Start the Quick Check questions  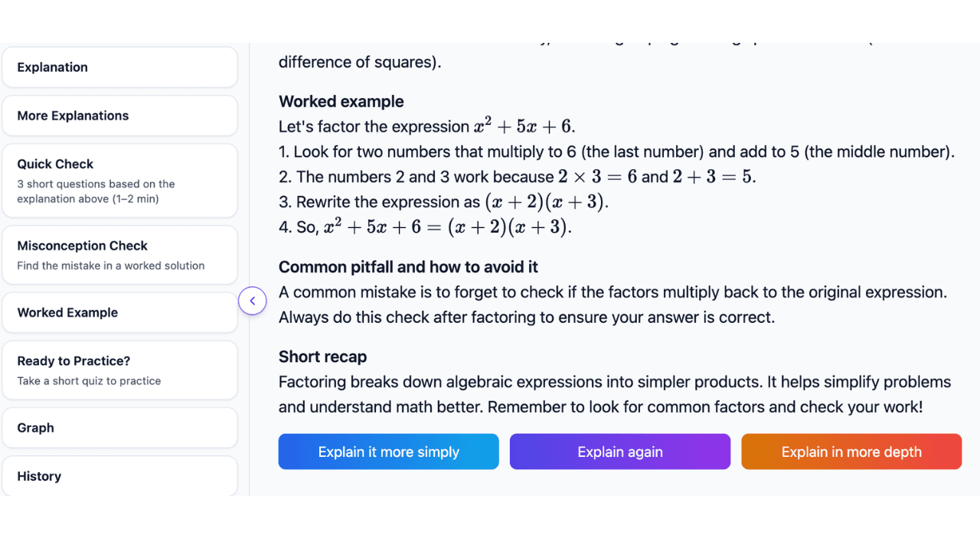click(x=119, y=181)
